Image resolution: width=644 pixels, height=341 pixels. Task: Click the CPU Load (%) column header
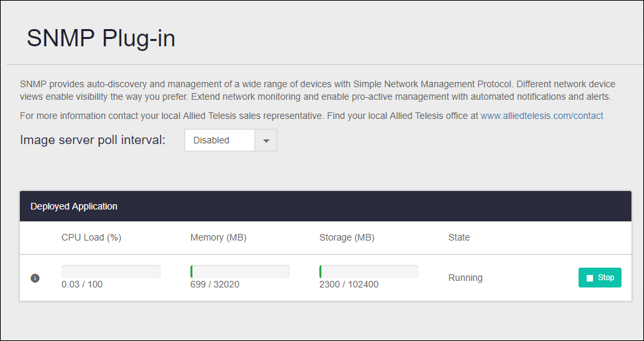click(91, 237)
